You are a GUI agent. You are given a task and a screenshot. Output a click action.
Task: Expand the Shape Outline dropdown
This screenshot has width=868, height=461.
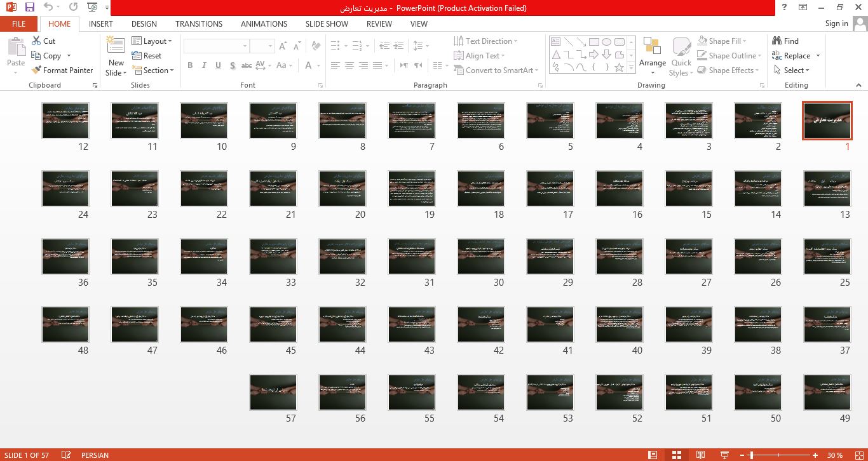731,56
